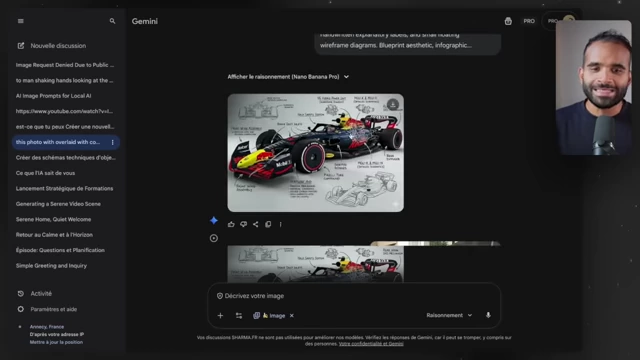
Task: Open more options for the response
Action: tap(280, 224)
